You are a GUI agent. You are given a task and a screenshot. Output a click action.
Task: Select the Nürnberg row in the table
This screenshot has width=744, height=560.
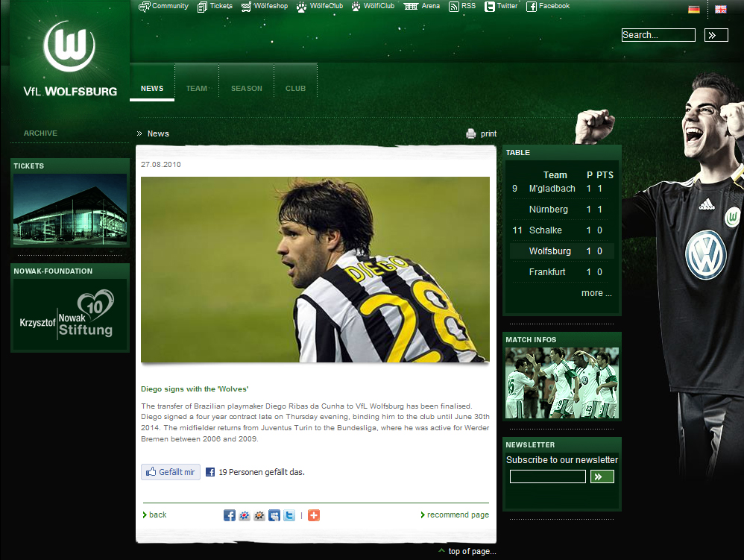point(562,210)
